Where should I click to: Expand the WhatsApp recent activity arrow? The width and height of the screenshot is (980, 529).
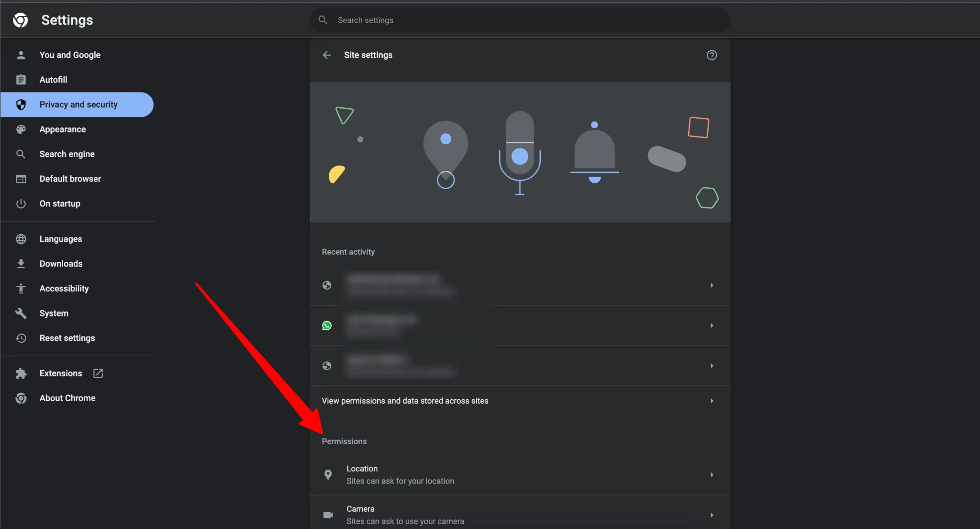(x=712, y=326)
